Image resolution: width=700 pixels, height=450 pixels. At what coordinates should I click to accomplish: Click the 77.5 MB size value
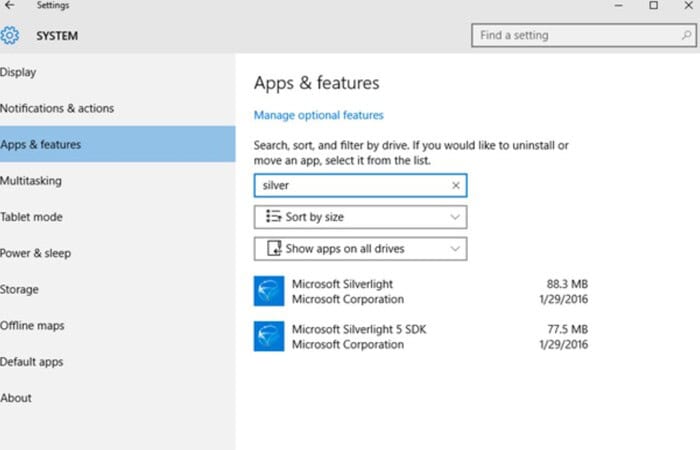567,329
